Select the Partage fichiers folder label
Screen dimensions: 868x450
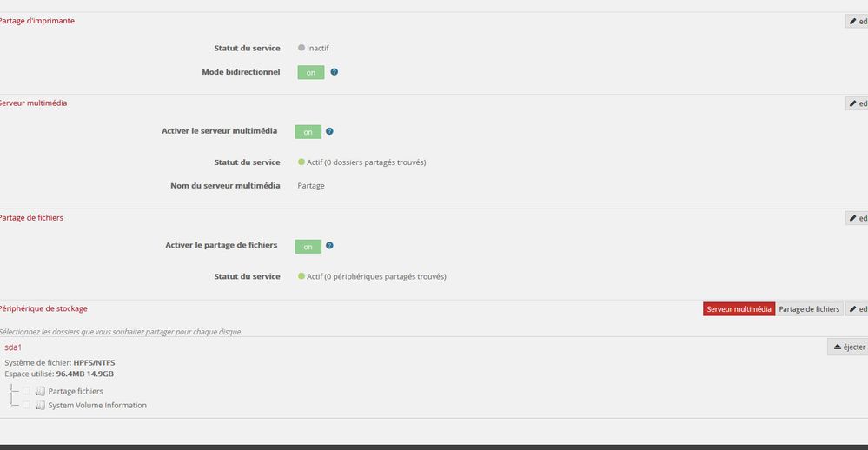pos(76,392)
